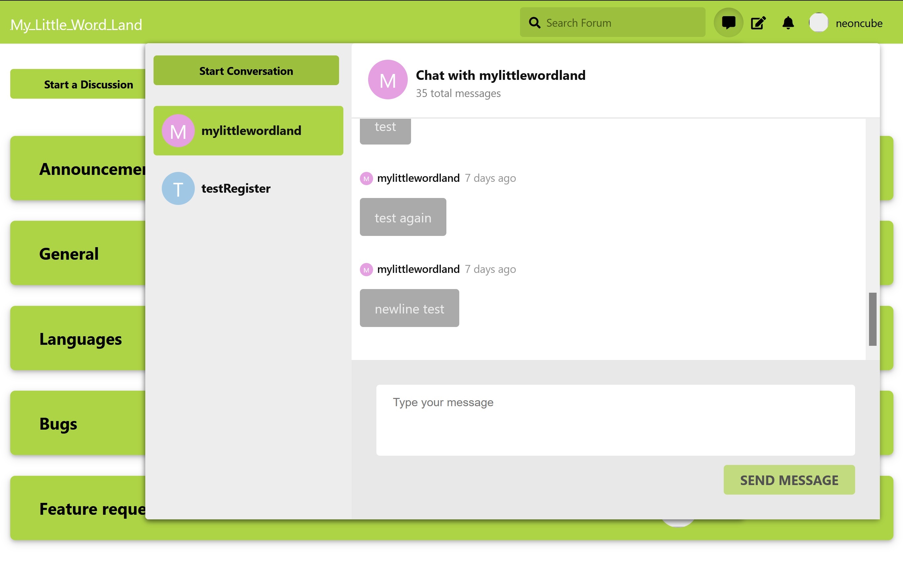Click the Search Forum input field

[x=615, y=23]
